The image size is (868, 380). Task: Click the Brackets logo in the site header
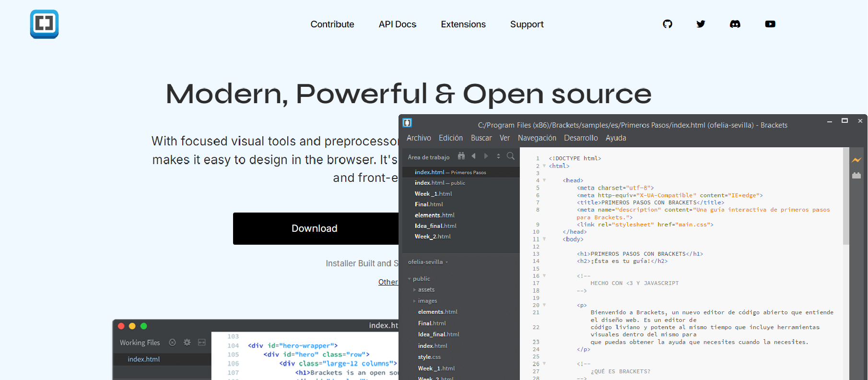point(44,24)
